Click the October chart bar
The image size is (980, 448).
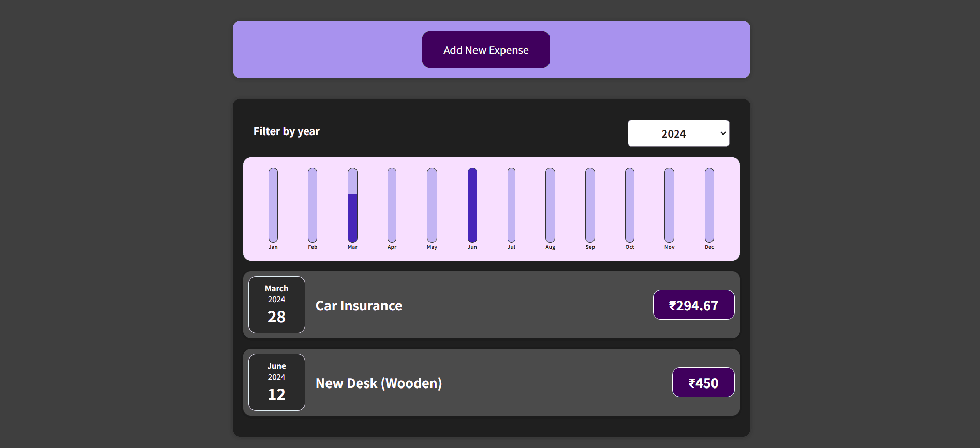click(x=630, y=205)
